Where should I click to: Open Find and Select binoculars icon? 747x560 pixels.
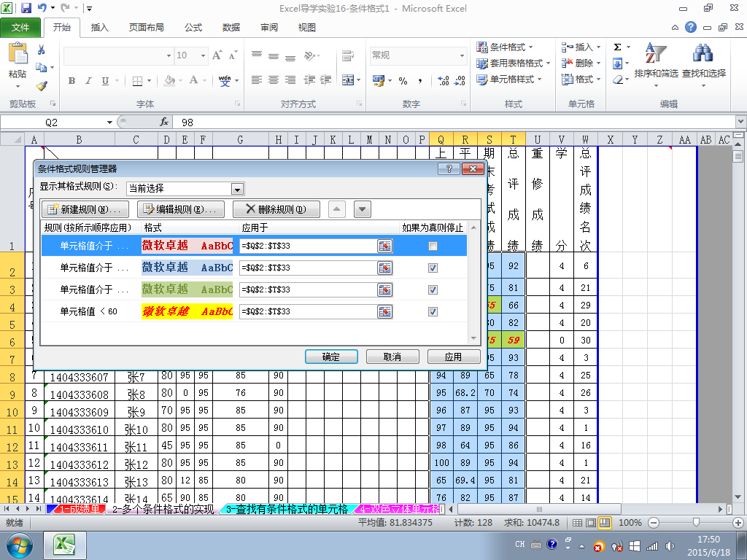(x=703, y=53)
